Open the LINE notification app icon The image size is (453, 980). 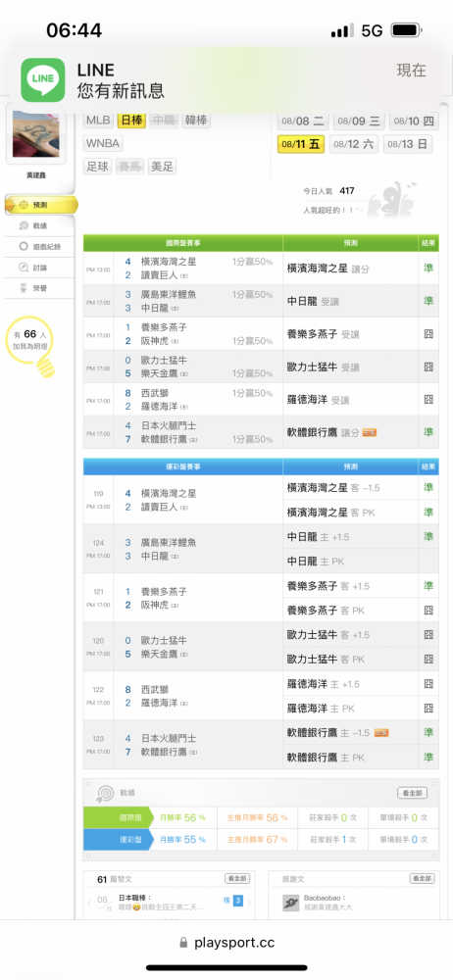(42, 80)
